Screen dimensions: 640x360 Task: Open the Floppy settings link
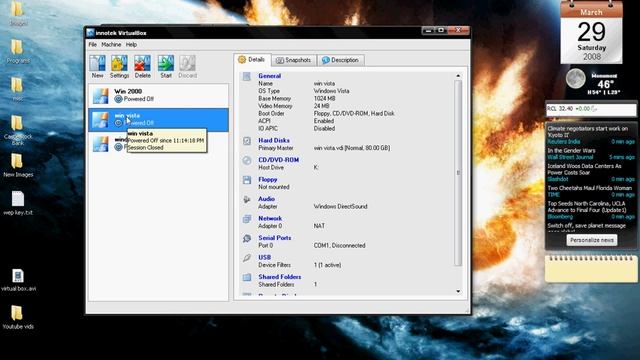pyautogui.click(x=267, y=180)
